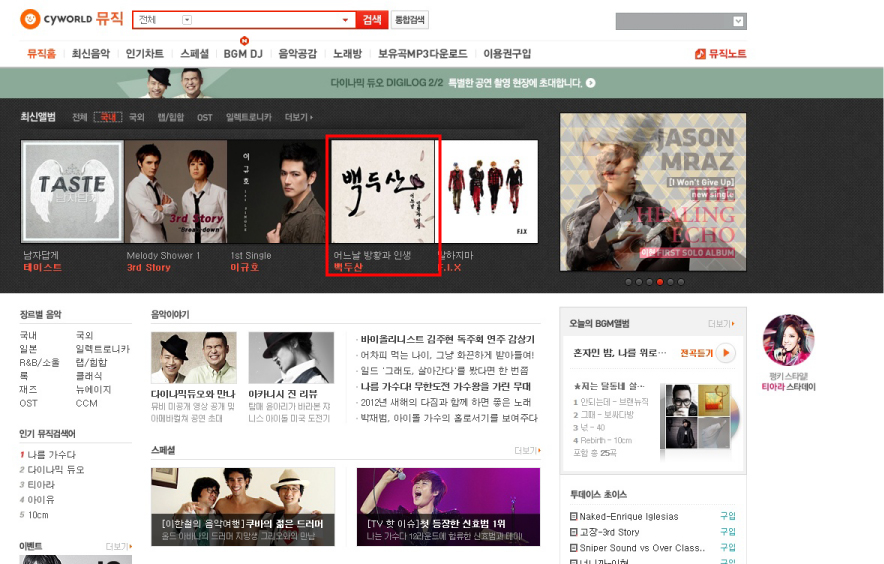This screenshot has width=884, height=564.
Task: Select the 전체 tab in 최신앨범
Action: click(x=79, y=117)
